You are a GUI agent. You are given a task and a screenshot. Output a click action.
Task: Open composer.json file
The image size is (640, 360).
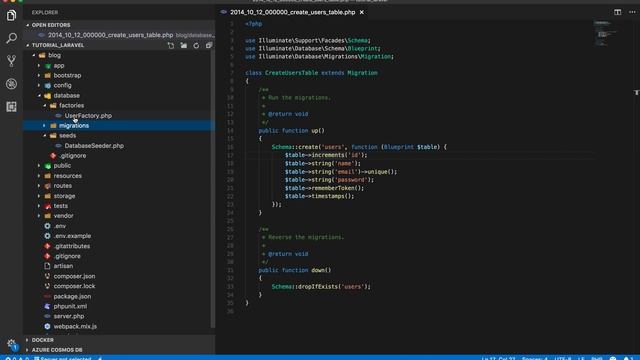click(74, 276)
